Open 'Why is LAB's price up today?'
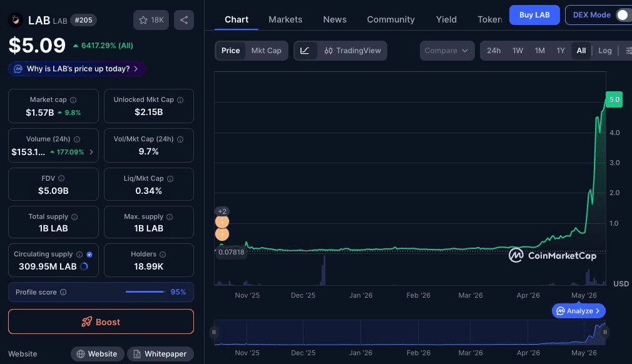632x364 pixels. (x=77, y=69)
